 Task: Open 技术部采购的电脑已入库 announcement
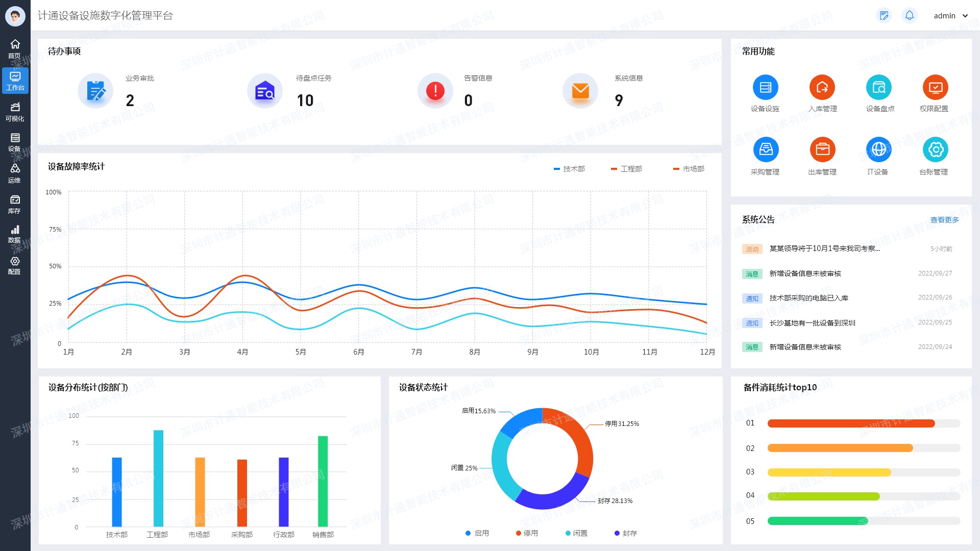coord(808,298)
